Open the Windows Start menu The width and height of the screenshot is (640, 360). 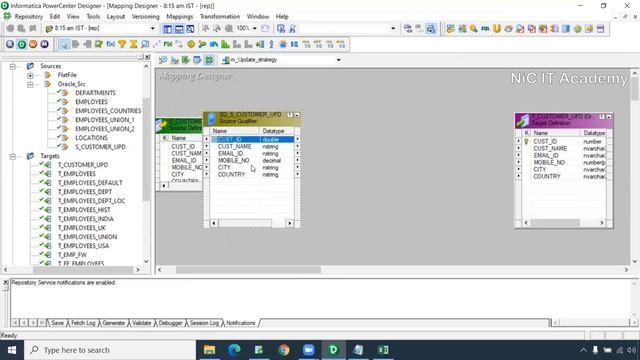(12, 350)
